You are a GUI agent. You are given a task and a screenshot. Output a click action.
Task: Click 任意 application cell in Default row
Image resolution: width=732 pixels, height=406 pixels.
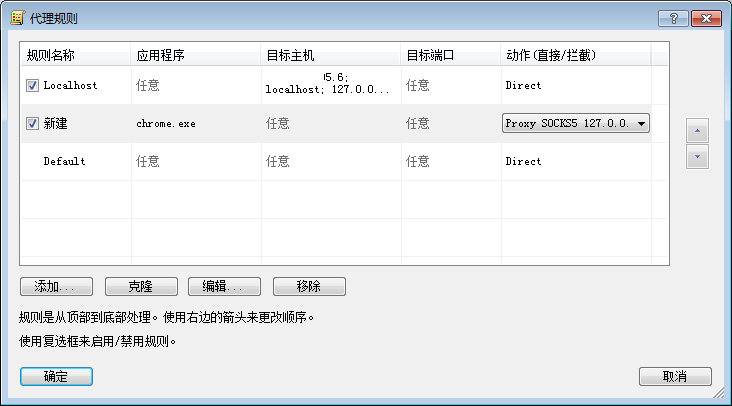[148, 161]
